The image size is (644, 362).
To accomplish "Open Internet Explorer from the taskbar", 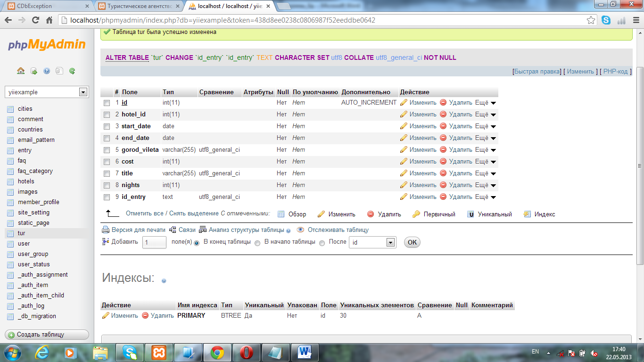I will (x=42, y=352).
